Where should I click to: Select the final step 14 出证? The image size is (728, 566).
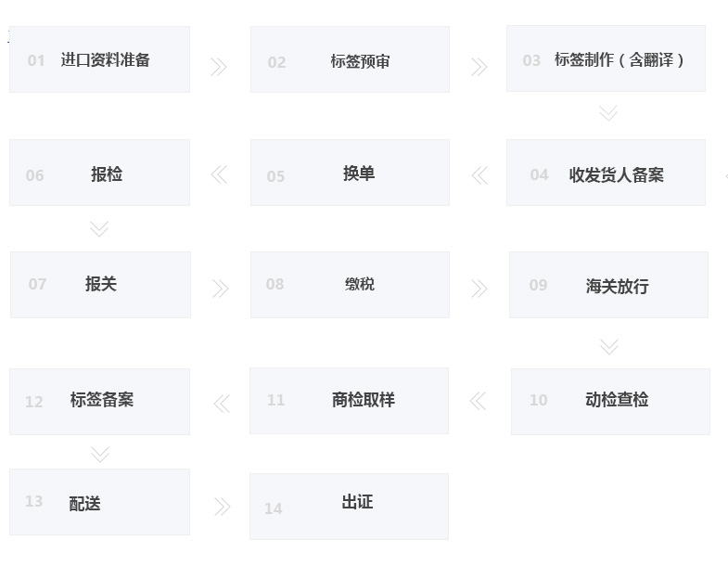(349, 507)
